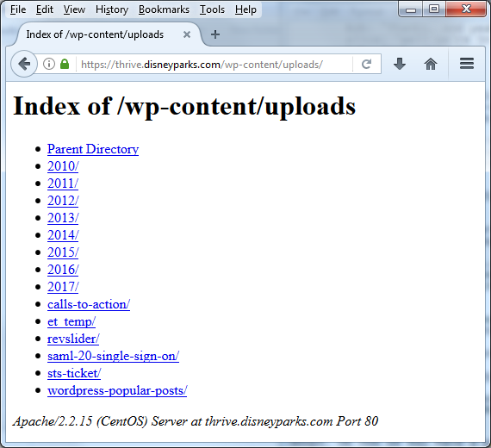Screen dimensions: 491x448
Task: Open the Downloads arrow icon
Action: point(400,64)
